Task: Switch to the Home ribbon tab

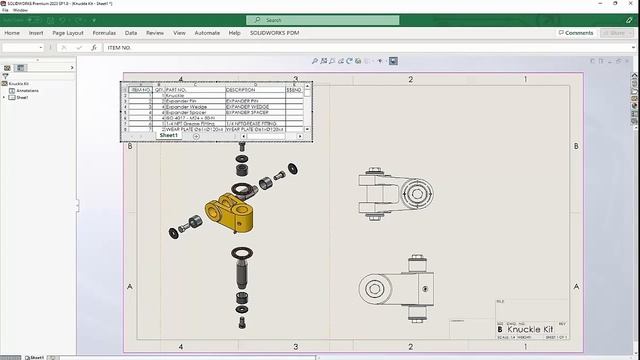Action: 12,33
